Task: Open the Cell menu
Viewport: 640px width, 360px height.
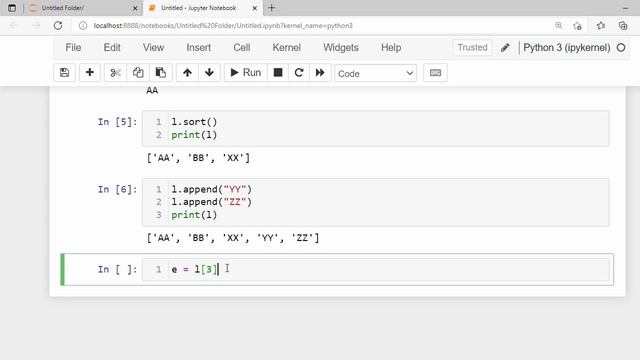Action: pyautogui.click(x=242, y=47)
